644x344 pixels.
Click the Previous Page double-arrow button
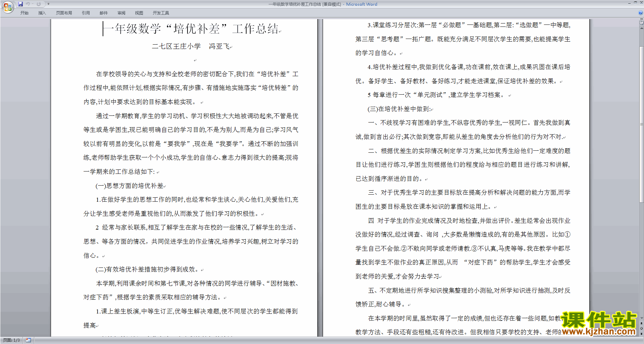click(x=642, y=323)
